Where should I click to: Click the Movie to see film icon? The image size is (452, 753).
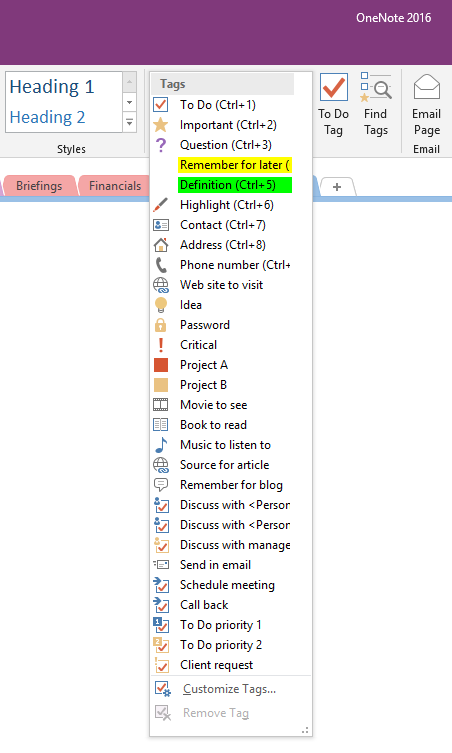tap(160, 405)
